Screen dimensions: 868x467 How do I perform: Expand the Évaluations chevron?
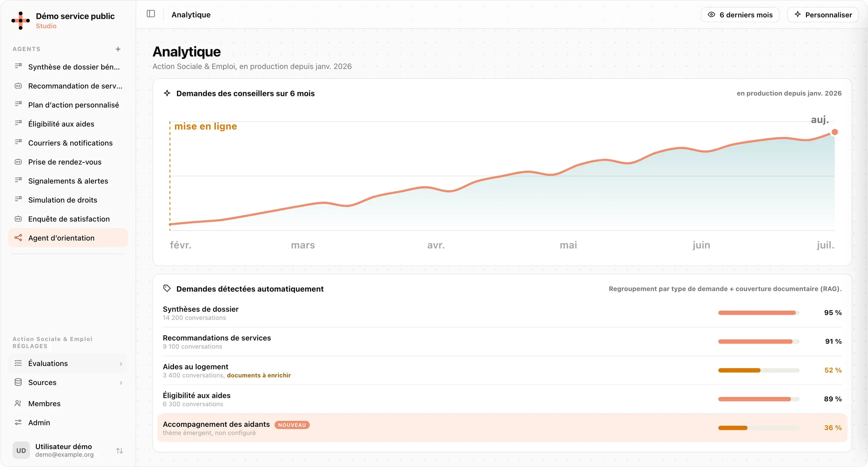click(121, 363)
